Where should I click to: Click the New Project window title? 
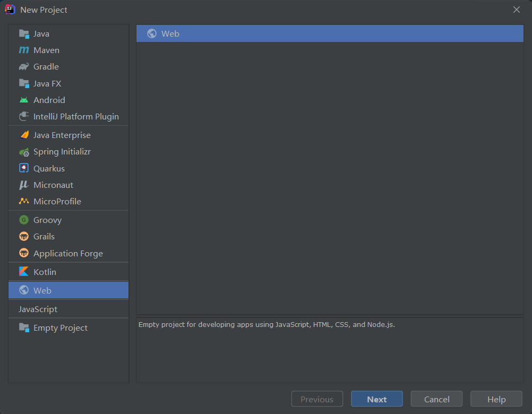pyautogui.click(x=44, y=10)
